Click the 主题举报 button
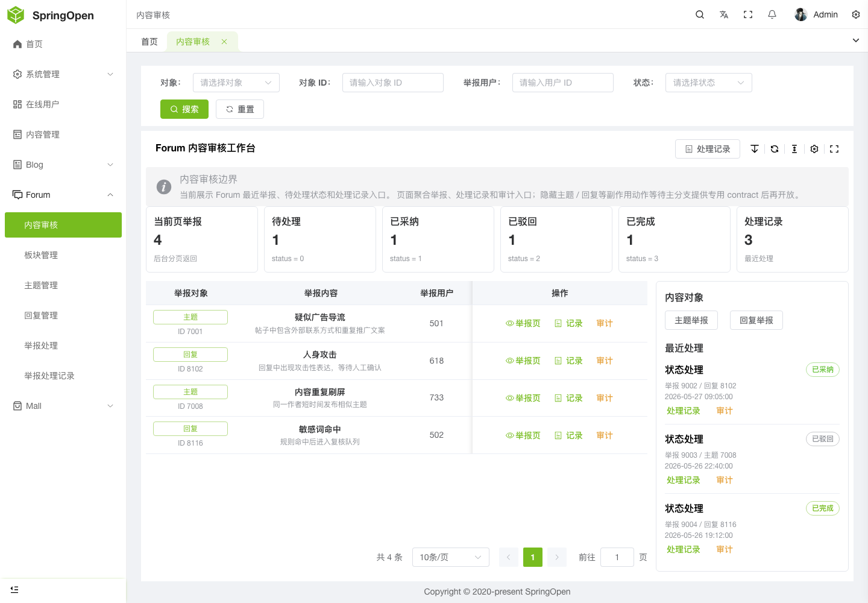The width and height of the screenshot is (868, 603). 691,320
